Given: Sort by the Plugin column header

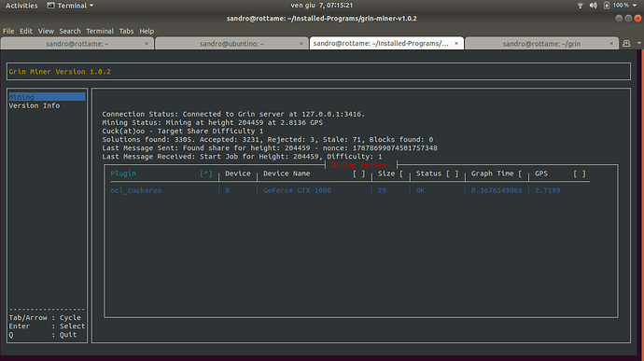Looking at the screenshot, I should point(123,174).
